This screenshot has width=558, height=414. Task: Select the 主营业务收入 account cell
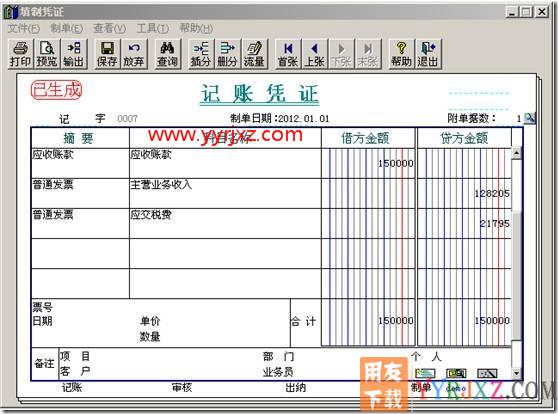click(225, 193)
